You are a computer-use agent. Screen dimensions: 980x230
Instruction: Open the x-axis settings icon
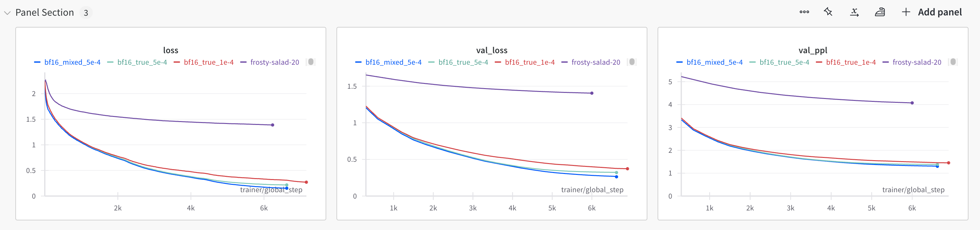854,12
